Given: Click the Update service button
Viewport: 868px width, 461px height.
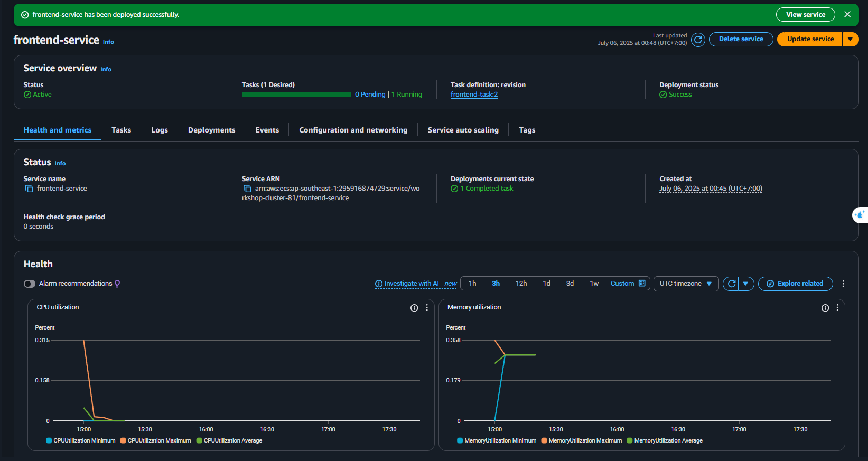Looking at the screenshot, I should point(810,39).
